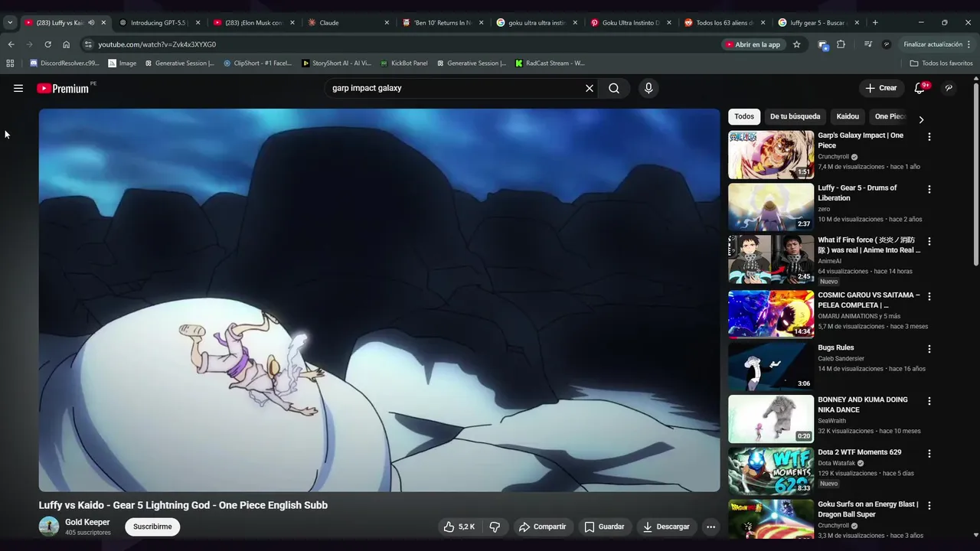Open RadCast Stream bookmark
The height and width of the screenshot is (551, 980).
tap(550, 63)
